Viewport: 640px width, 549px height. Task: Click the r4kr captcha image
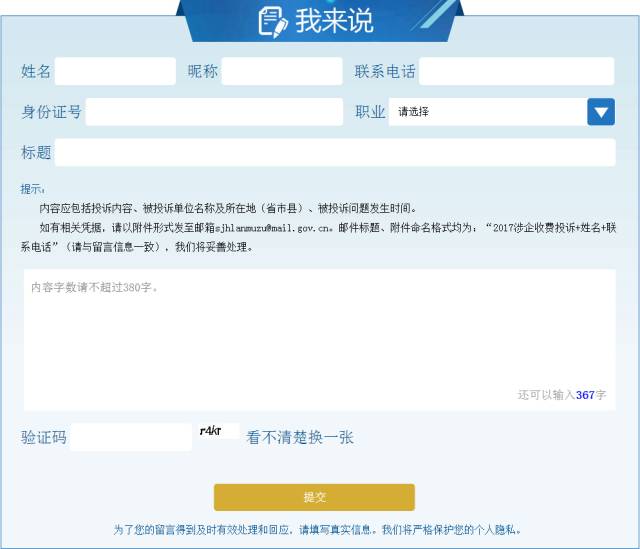219,431
